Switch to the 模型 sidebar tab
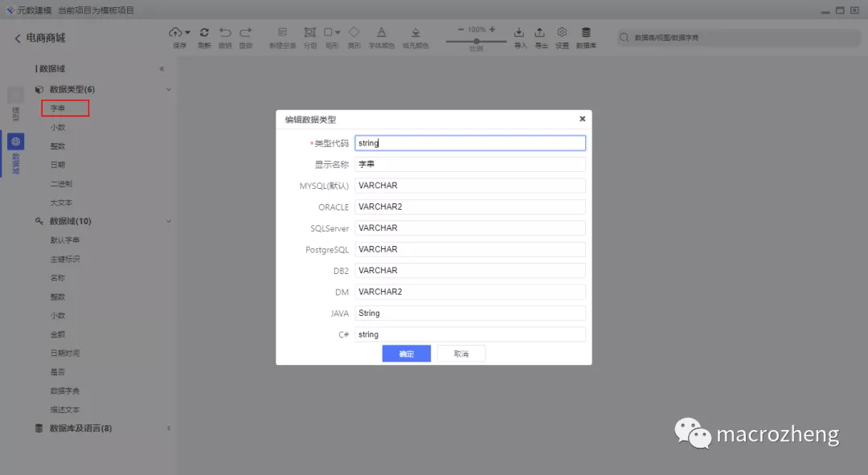Image resolution: width=868 pixels, height=475 pixels. point(15,104)
